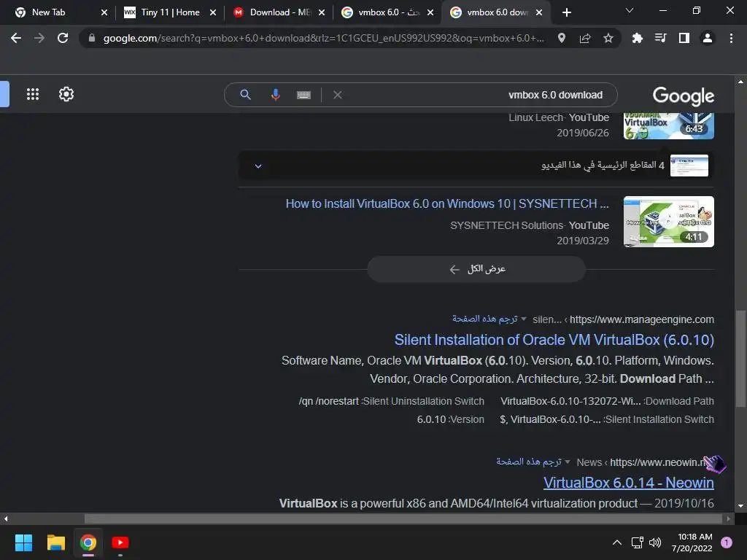Share this page from the address bar
Image resolution: width=747 pixels, height=560 pixels.
pos(585,38)
